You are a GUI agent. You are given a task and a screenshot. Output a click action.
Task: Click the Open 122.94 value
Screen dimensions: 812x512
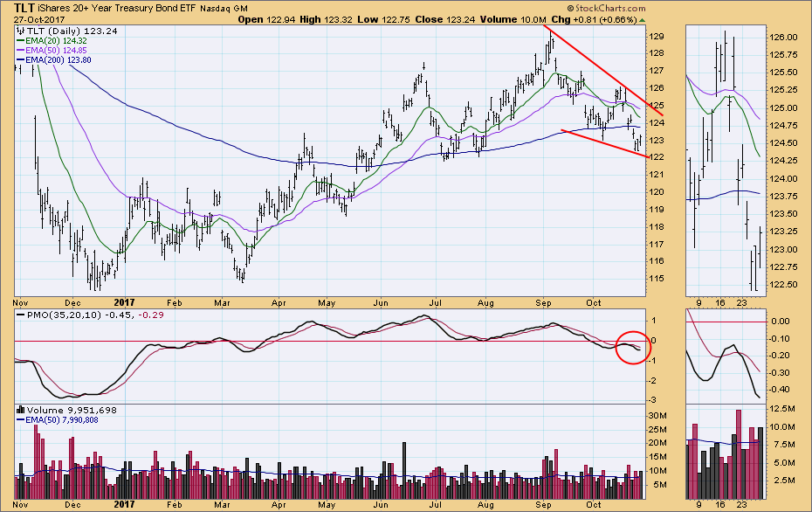pos(266,20)
